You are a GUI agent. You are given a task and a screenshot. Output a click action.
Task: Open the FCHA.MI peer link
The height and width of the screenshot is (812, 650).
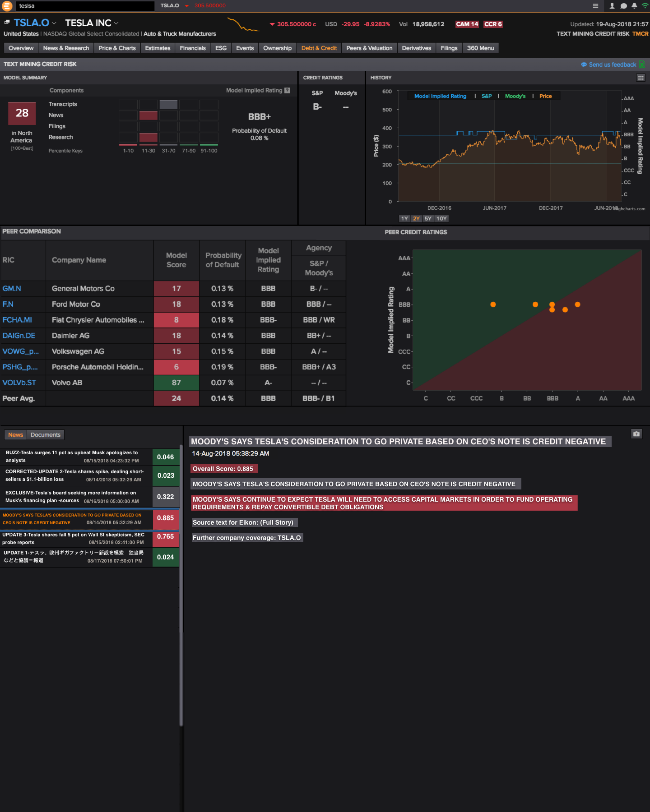17,320
